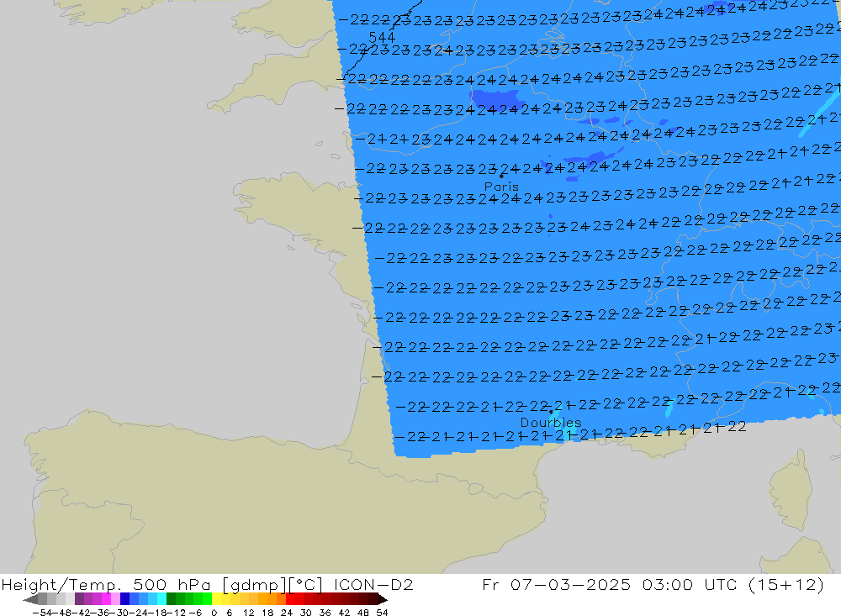Click the '[gdmp]' unit label

pyautogui.click(x=255, y=585)
